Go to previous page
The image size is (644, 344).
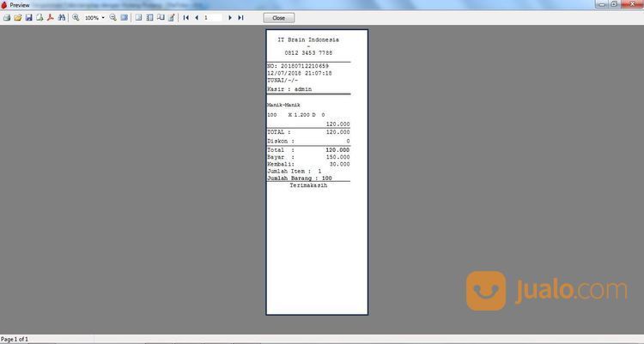pos(197,18)
